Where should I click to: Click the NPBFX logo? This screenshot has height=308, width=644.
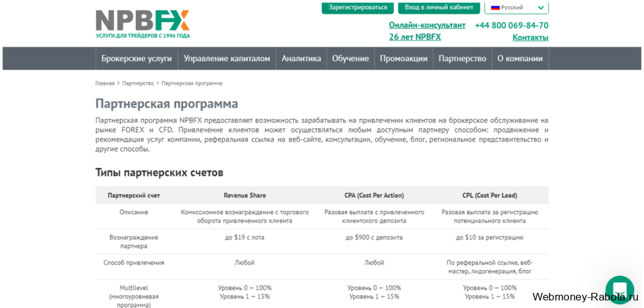(x=143, y=21)
